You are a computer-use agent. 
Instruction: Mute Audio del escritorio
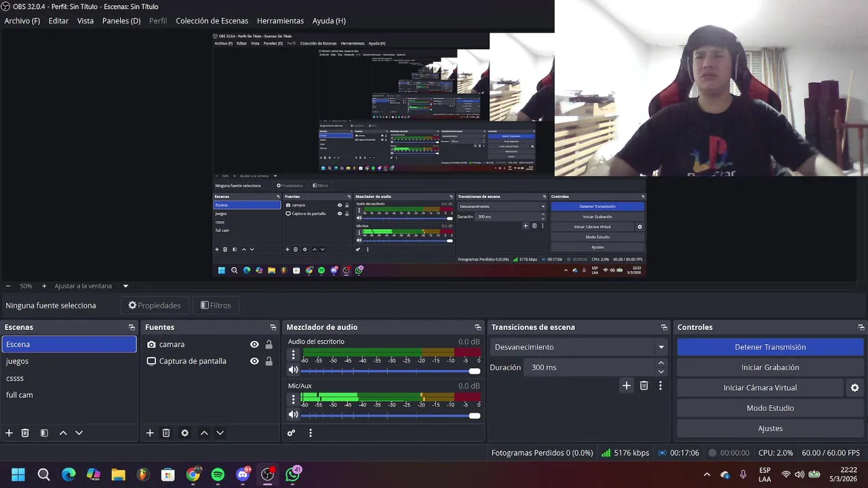click(x=293, y=370)
